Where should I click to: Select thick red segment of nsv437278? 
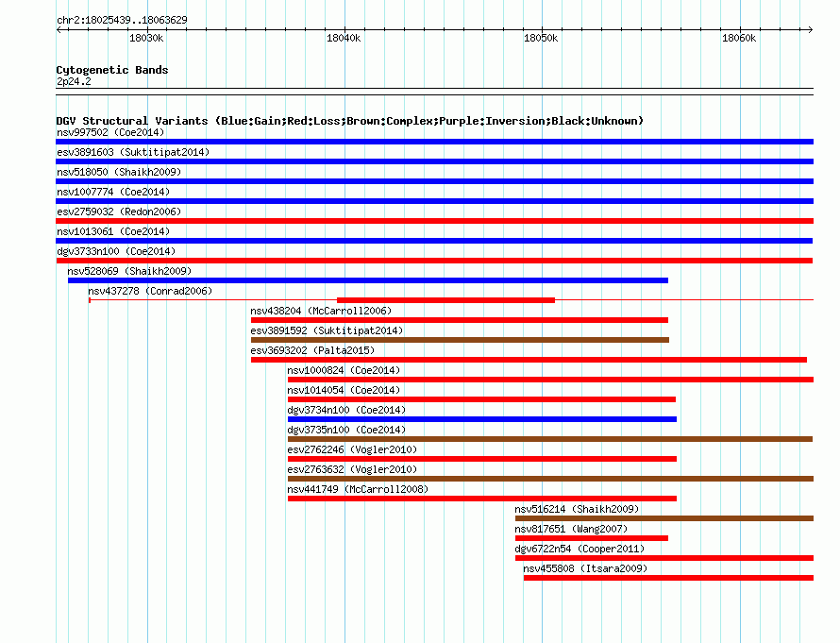[x=445, y=300]
